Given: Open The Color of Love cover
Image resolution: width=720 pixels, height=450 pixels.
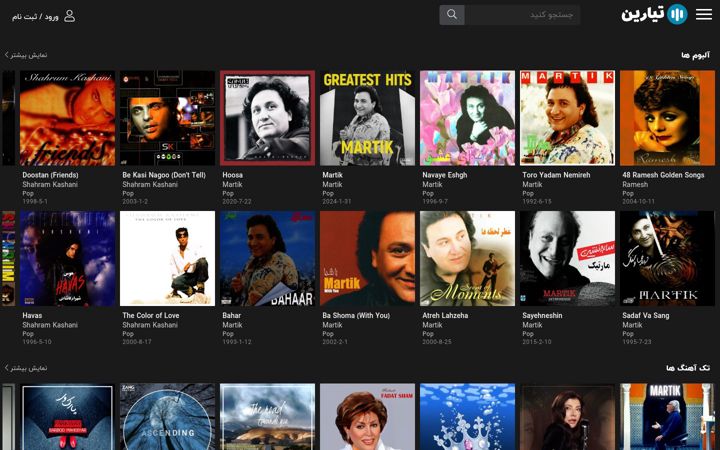Looking at the screenshot, I should [168, 259].
